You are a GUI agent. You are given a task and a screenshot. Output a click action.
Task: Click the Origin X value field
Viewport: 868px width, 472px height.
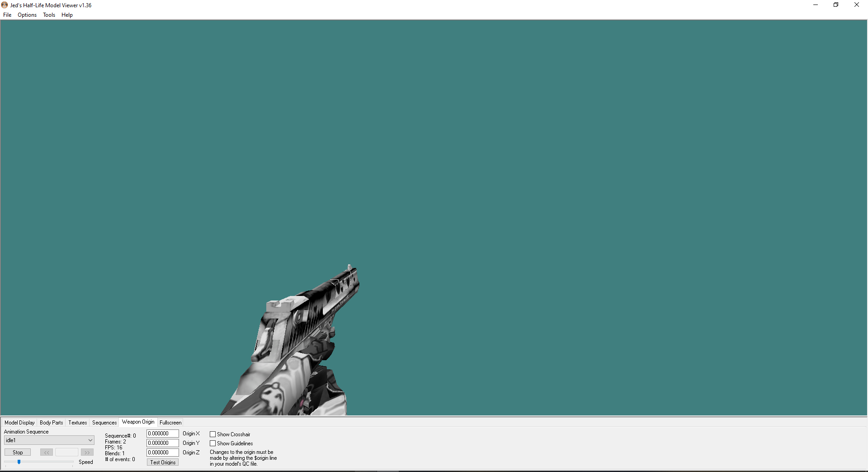click(163, 434)
